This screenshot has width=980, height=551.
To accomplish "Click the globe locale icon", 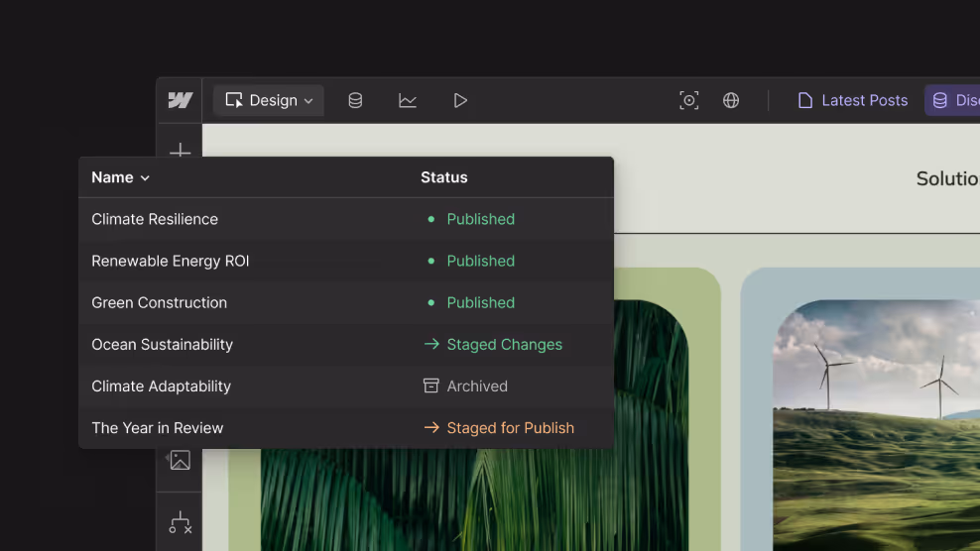I will point(731,100).
